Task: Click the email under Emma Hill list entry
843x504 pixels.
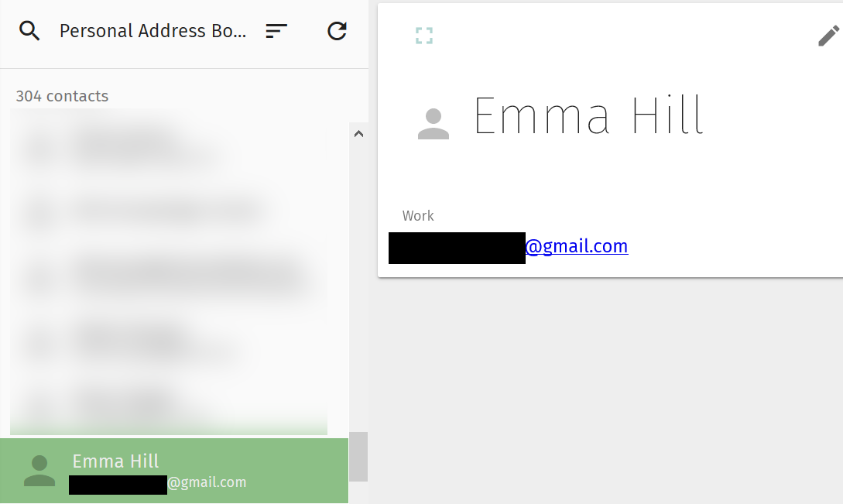Action: pos(206,483)
